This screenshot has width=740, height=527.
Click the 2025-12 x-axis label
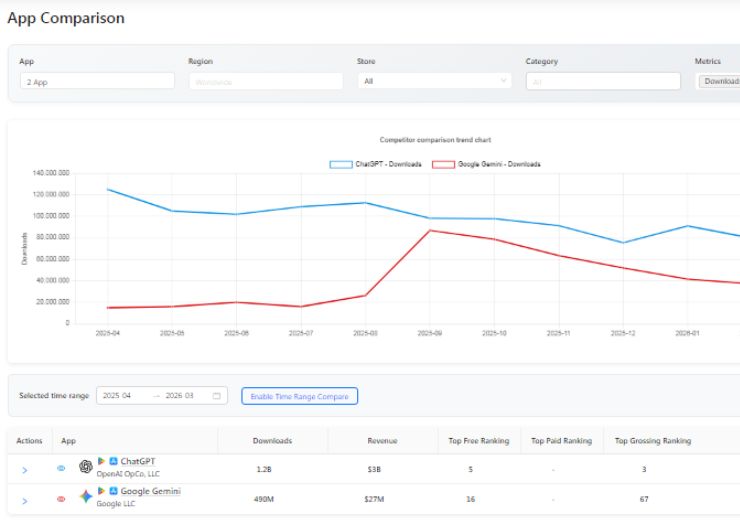point(623,333)
